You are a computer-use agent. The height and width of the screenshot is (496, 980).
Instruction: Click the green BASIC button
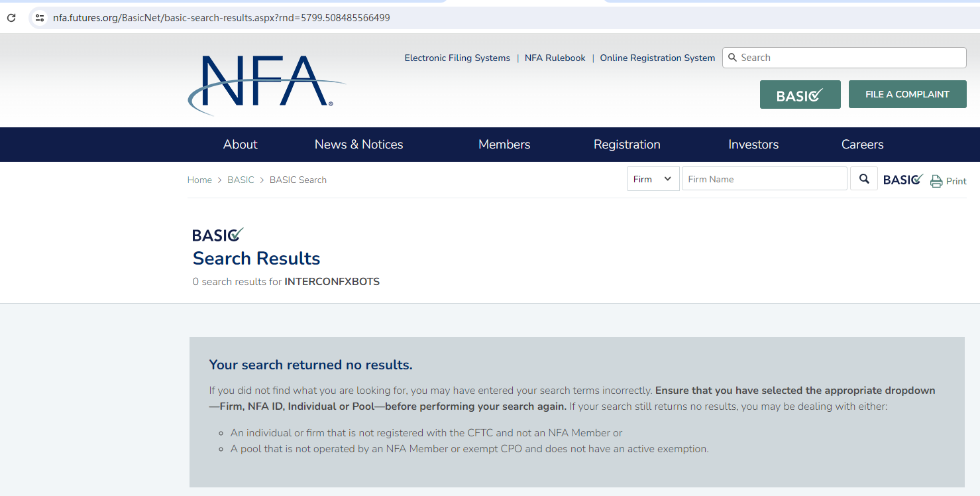pyautogui.click(x=800, y=94)
